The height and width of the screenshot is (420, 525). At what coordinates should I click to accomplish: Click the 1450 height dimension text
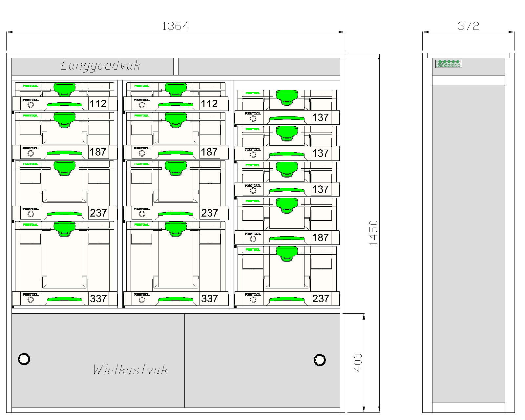374,233
